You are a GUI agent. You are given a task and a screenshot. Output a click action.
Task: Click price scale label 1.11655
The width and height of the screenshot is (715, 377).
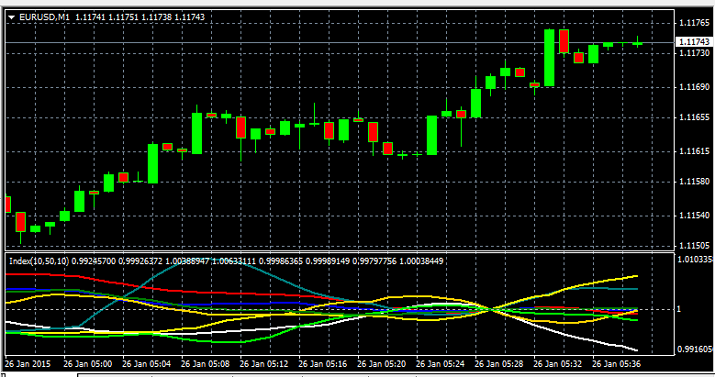click(x=694, y=117)
